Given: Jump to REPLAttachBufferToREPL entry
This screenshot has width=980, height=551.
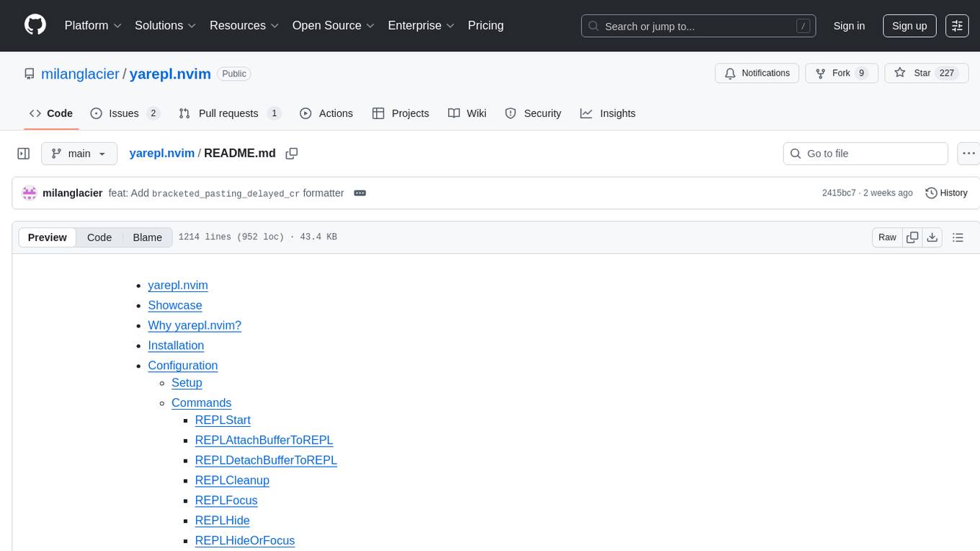Looking at the screenshot, I should pyautogui.click(x=264, y=440).
